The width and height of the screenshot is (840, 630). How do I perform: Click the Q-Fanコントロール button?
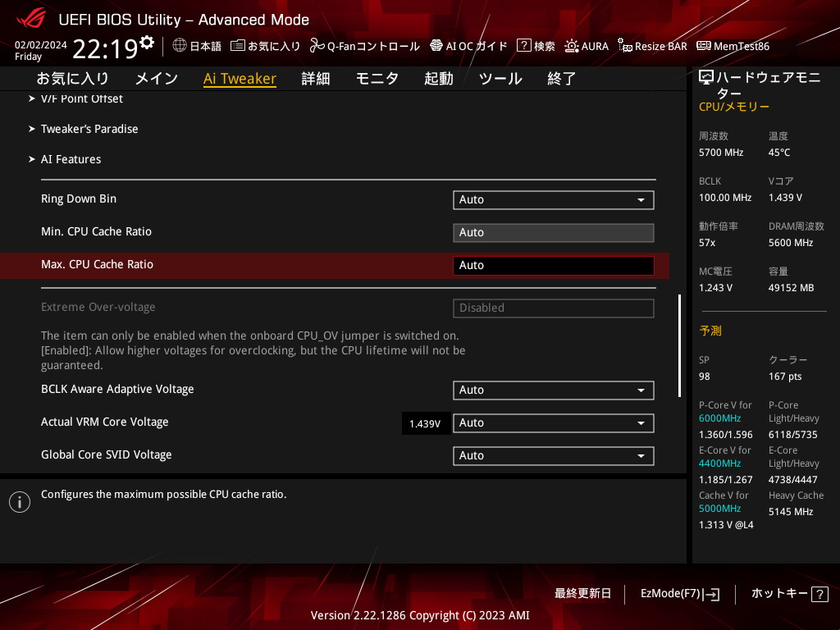365,46
